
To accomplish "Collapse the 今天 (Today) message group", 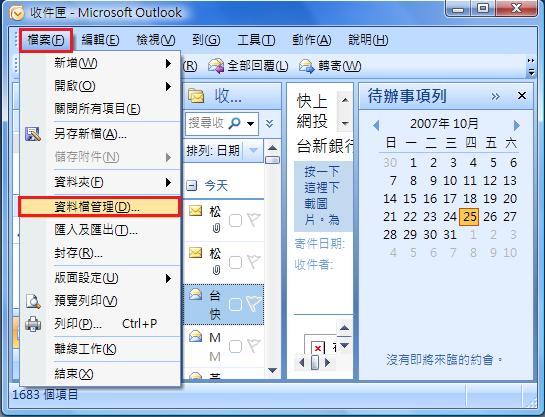I will [x=191, y=186].
